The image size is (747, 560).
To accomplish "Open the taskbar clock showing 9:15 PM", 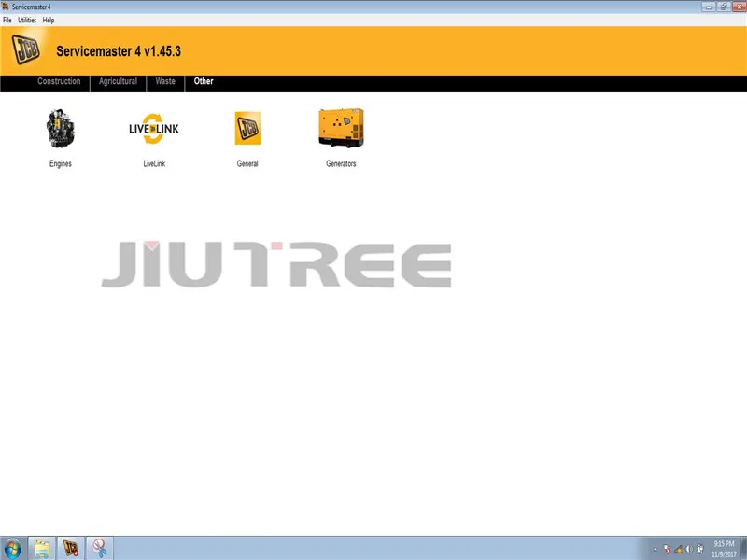I will pos(725,549).
